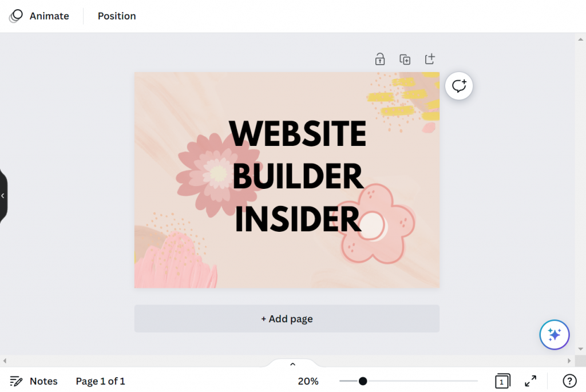Toggle grid view with page count icon
The width and height of the screenshot is (586, 392).
502,381
